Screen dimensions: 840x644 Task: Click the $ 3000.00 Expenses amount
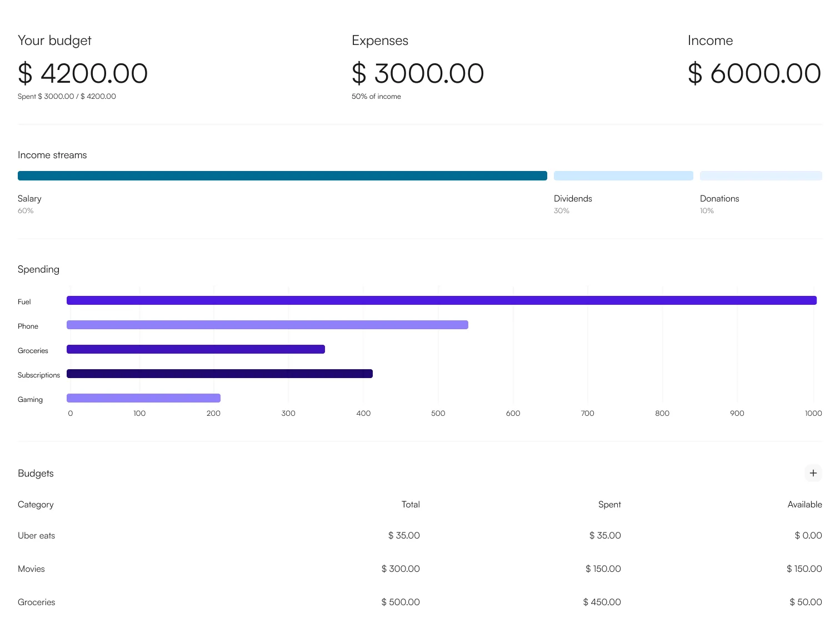point(418,73)
